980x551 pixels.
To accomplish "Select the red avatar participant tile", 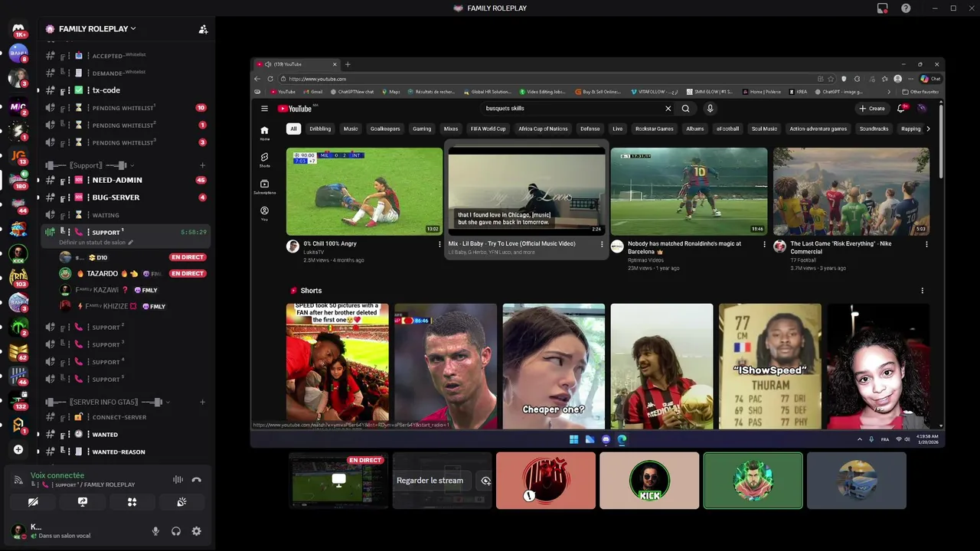I will [545, 481].
